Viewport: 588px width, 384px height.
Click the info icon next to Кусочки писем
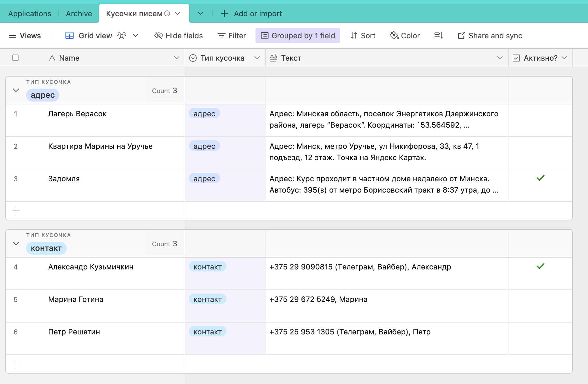(x=167, y=13)
